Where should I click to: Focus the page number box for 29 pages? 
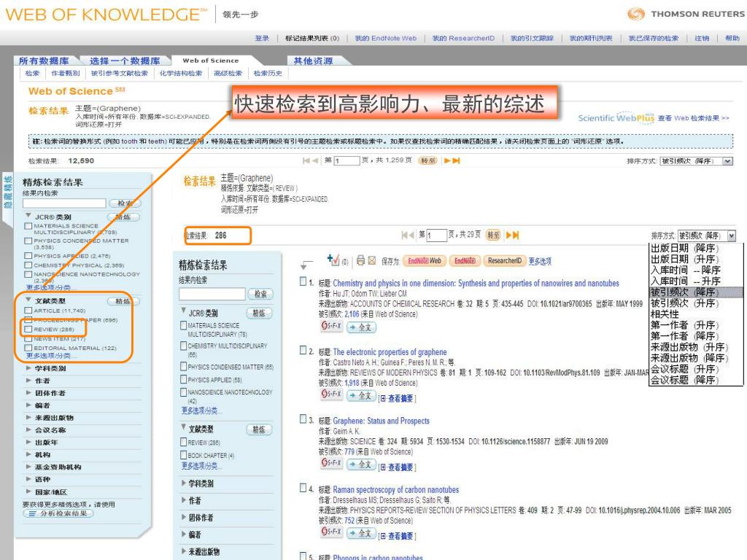click(x=436, y=236)
